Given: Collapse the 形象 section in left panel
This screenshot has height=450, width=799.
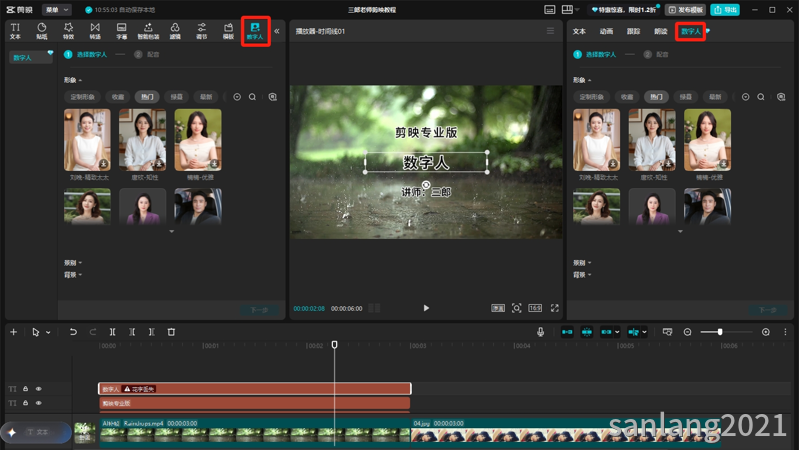Looking at the screenshot, I should [73, 80].
